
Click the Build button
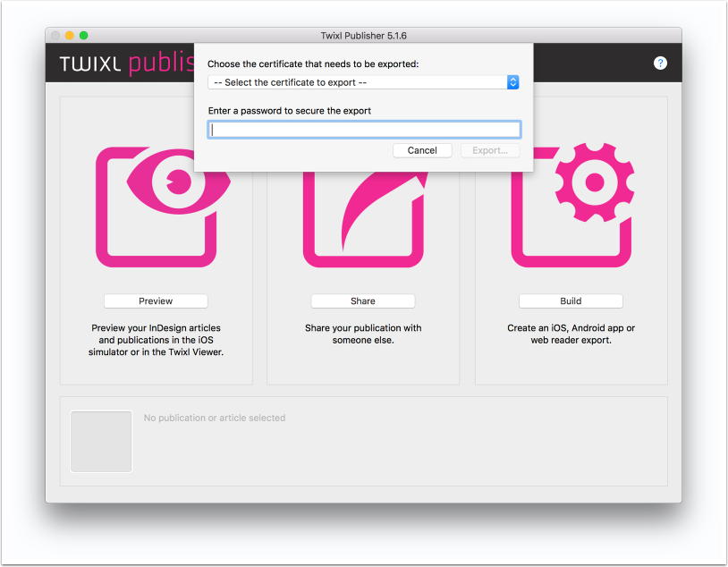pos(571,300)
